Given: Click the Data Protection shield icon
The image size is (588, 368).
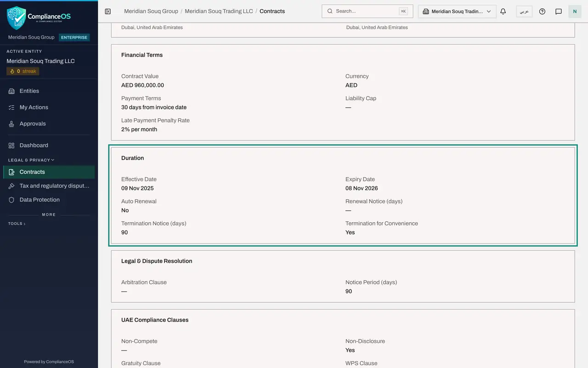Looking at the screenshot, I should pos(11,200).
